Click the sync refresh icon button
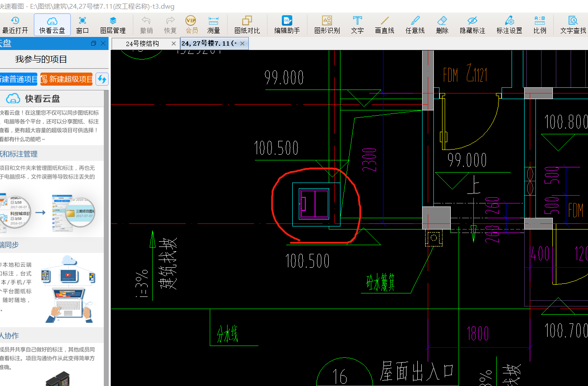This screenshot has height=386, width=588. coord(102,79)
